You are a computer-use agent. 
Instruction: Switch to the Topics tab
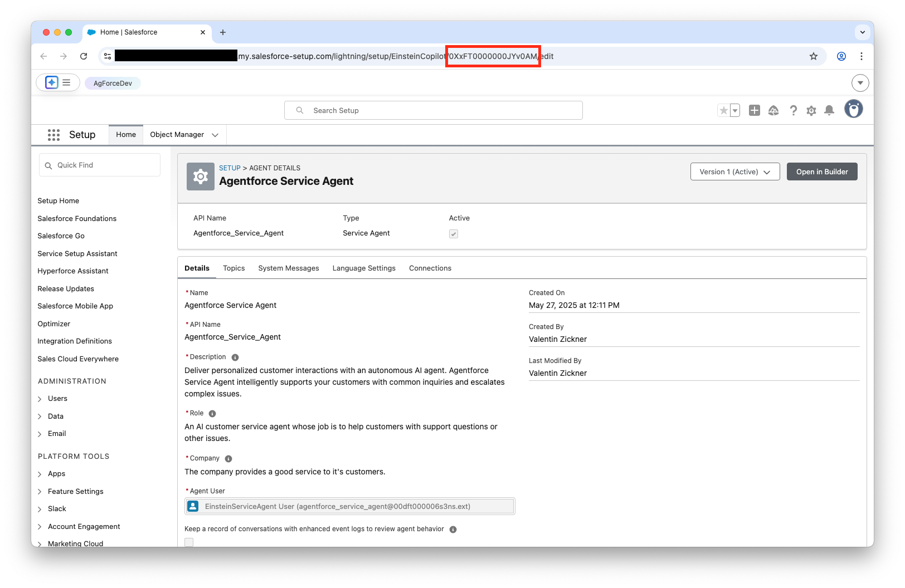pos(233,268)
